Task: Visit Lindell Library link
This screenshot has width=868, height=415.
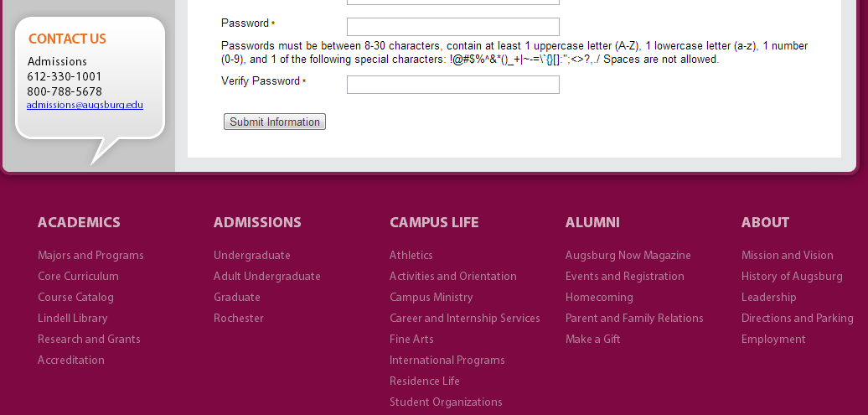Action: 72,318
